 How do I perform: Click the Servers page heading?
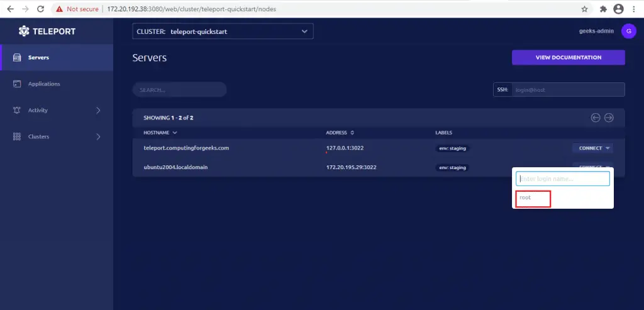coord(150,57)
